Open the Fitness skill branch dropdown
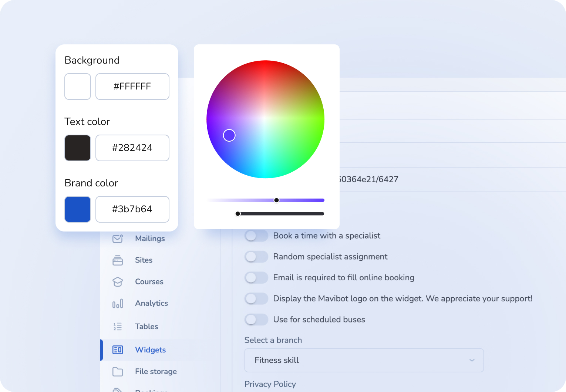566x392 pixels. tap(364, 360)
